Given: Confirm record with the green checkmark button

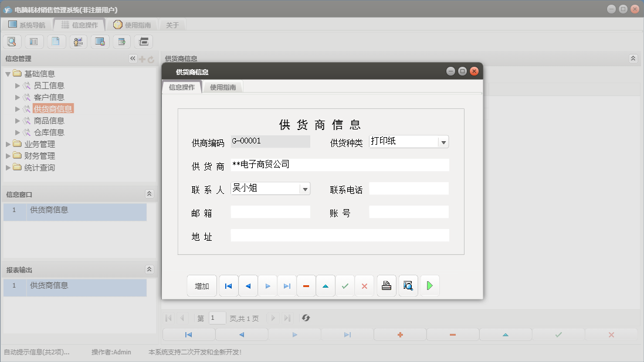Looking at the screenshot, I should pos(345,286).
